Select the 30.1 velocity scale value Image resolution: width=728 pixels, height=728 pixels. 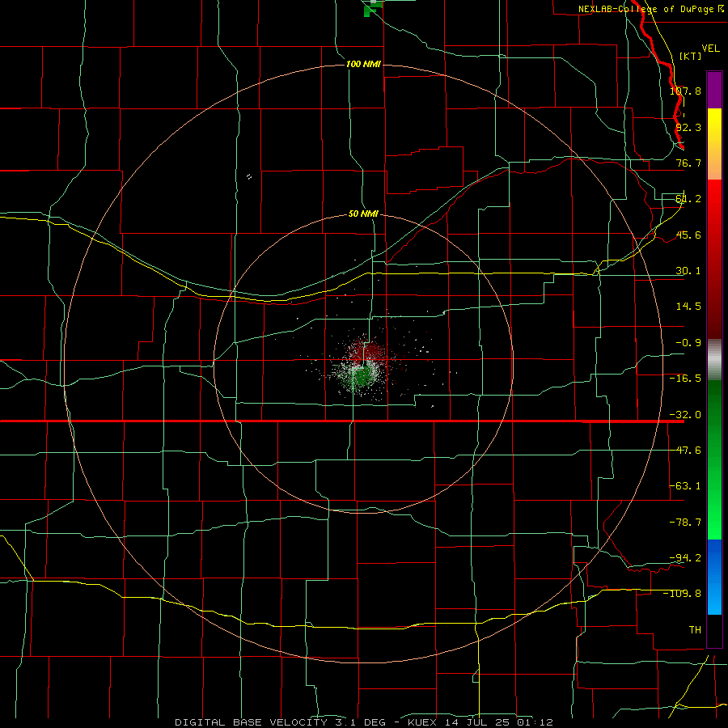(x=688, y=271)
